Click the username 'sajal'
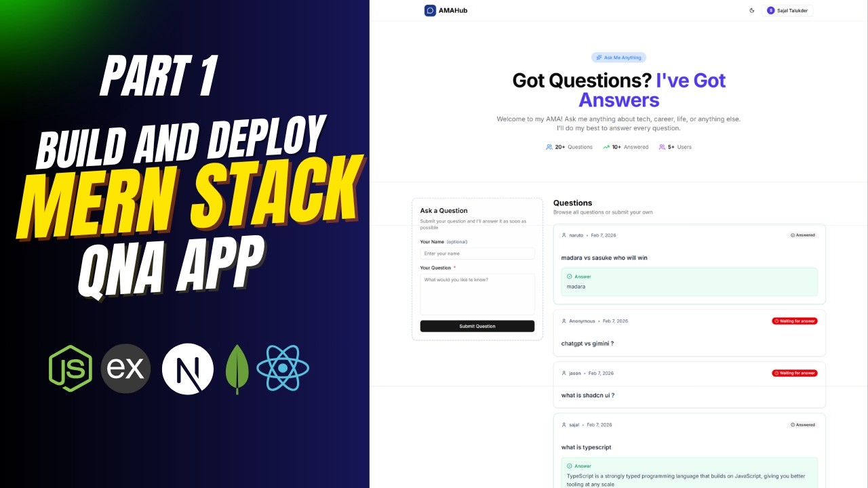The width and height of the screenshot is (868, 488). point(574,425)
